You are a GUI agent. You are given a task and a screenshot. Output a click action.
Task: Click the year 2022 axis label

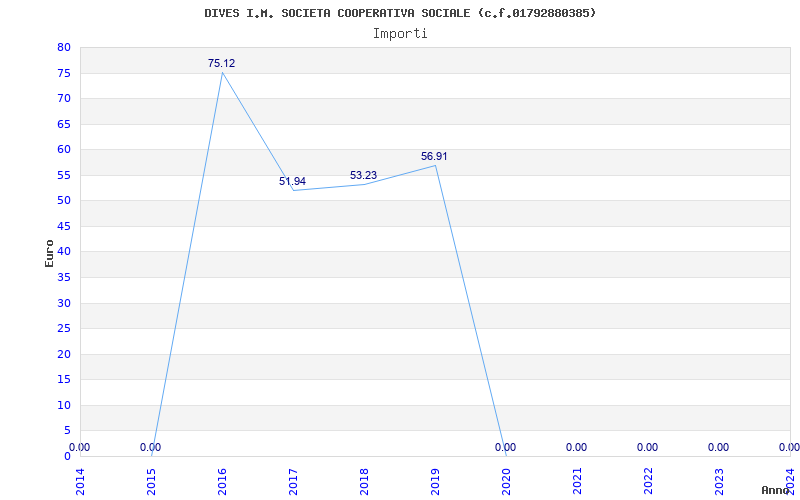point(648,482)
